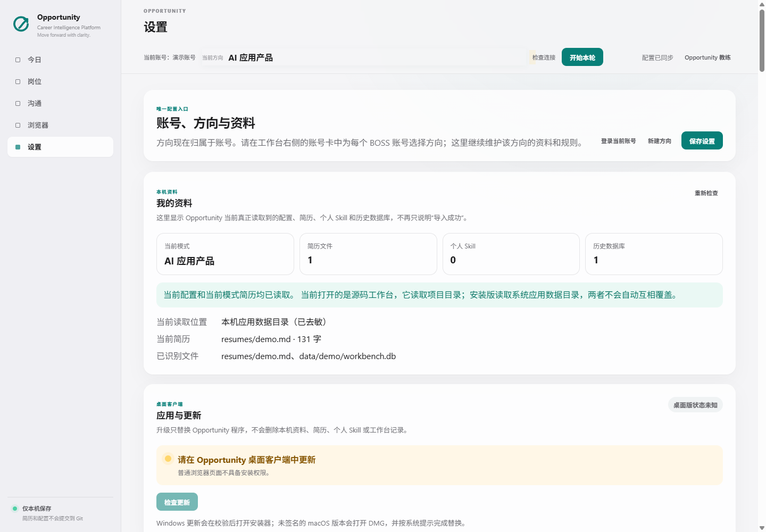Screen dimensions: 766x532
Task: Click the 仅本机保存 label
Action: coord(37,509)
